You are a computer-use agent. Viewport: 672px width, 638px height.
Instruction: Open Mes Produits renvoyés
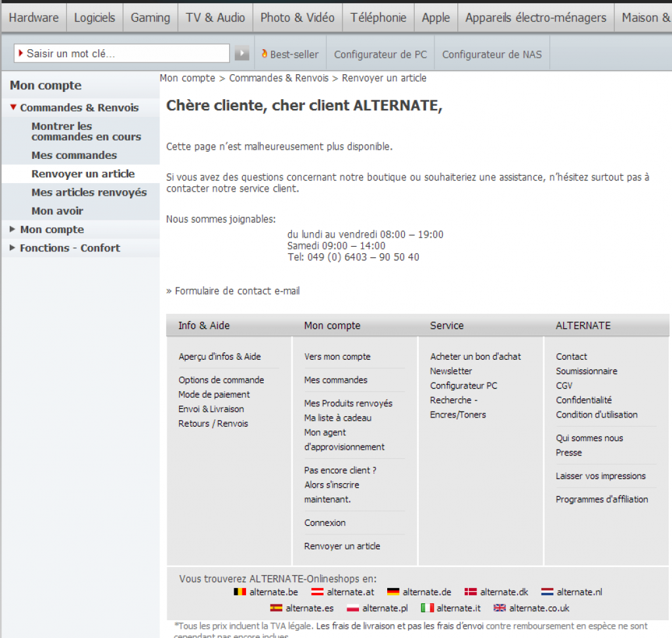click(x=348, y=403)
